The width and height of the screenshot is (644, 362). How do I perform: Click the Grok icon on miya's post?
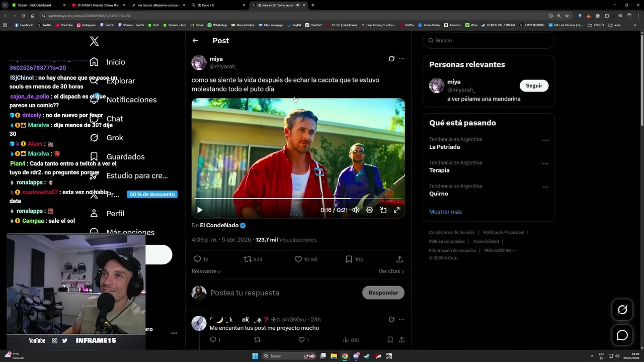[x=391, y=59]
